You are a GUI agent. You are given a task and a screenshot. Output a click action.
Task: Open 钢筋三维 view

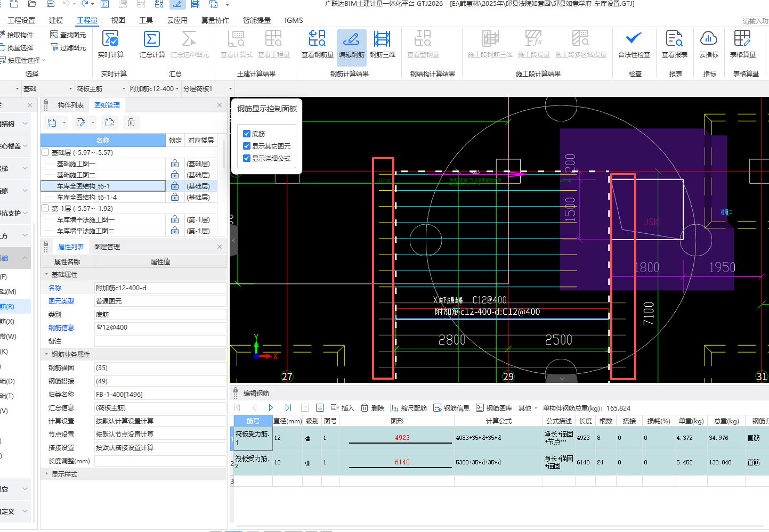click(382, 44)
